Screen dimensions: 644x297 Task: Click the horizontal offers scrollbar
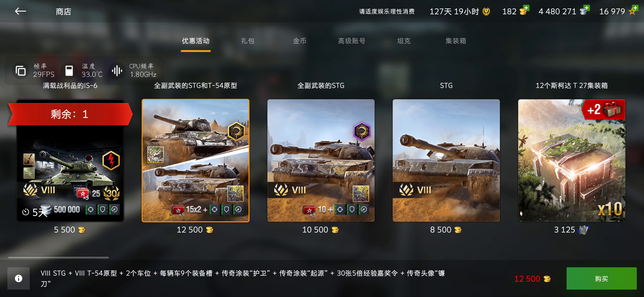click(x=58, y=257)
